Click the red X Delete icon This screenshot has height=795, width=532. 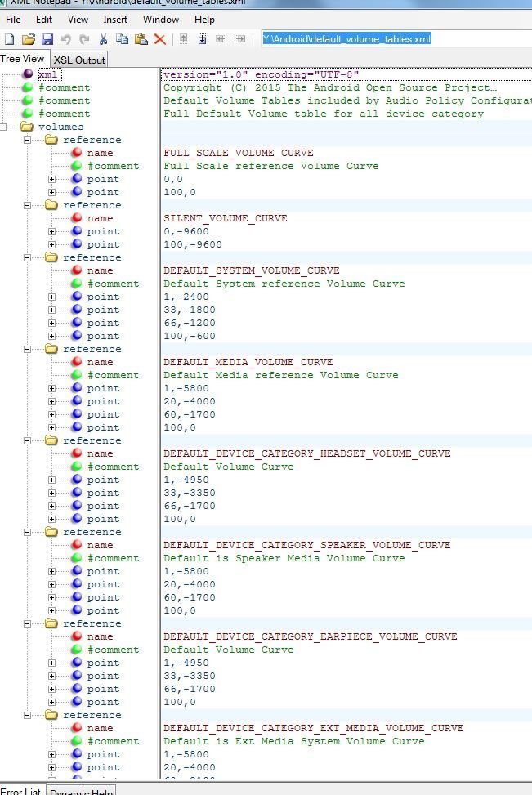click(x=159, y=39)
